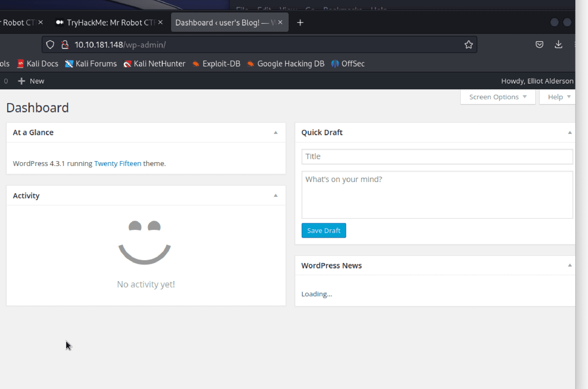Screen dimensions: 588x389
Task: Collapse the Quick Draft widget
Action: tap(570, 132)
